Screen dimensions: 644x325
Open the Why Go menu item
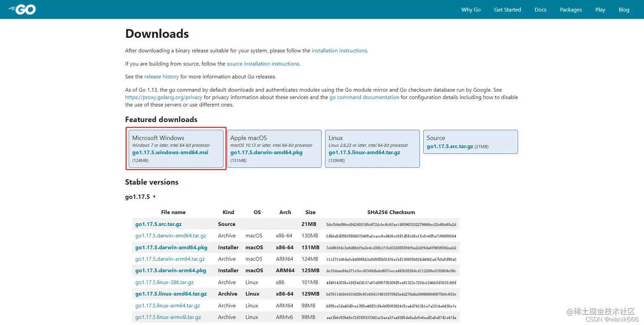click(471, 10)
